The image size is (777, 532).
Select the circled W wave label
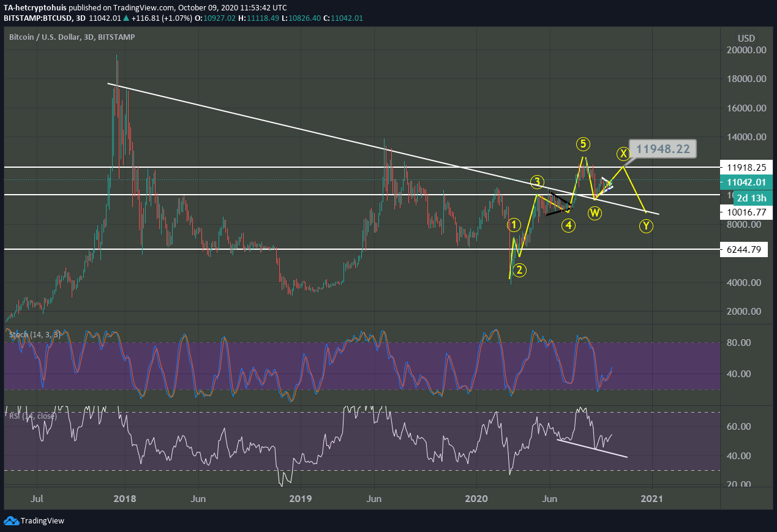point(595,213)
